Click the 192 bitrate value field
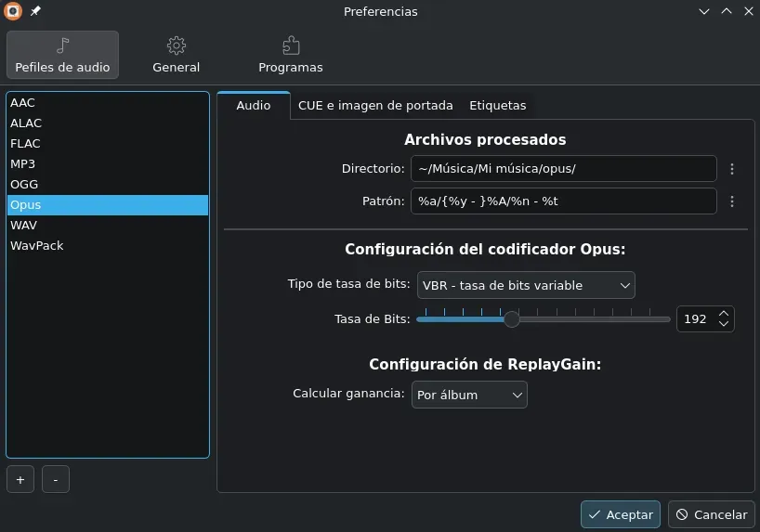This screenshot has height=532, width=760. point(696,318)
